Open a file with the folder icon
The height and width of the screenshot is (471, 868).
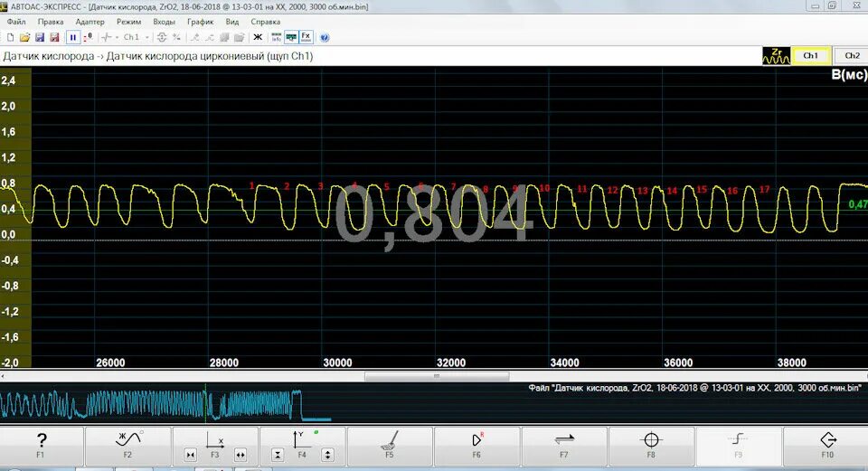tap(24, 37)
